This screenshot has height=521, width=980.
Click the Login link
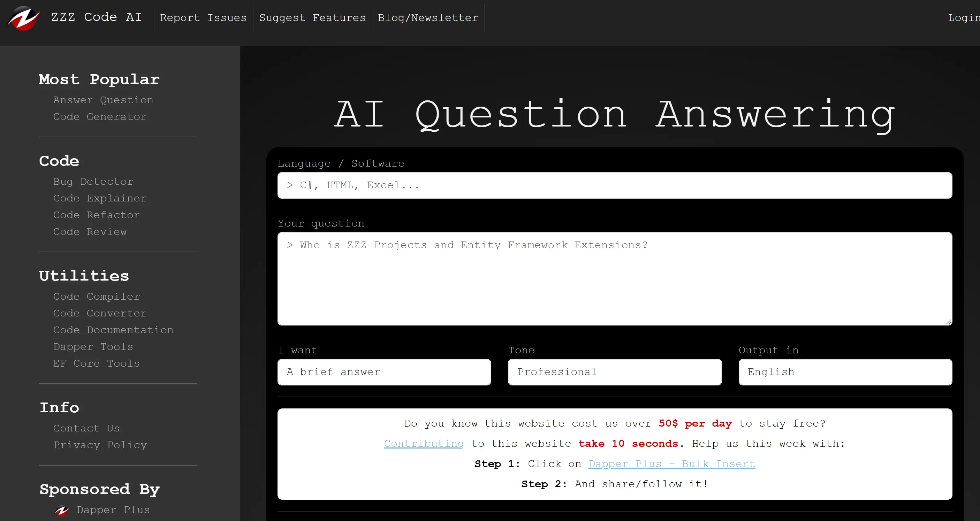tap(964, 18)
